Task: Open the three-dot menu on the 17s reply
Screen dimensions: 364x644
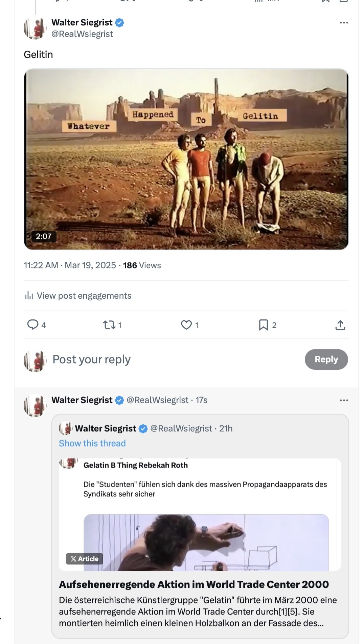Action: [x=344, y=400]
